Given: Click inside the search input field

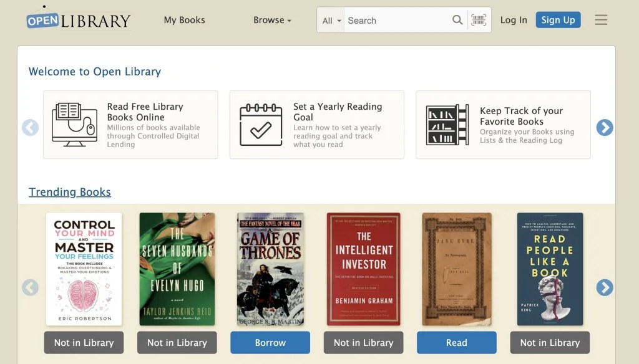Looking at the screenshot, I should (396, 20).
